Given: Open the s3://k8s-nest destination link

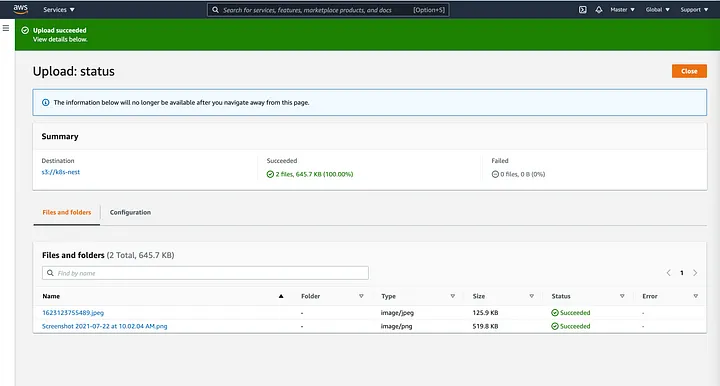Looking at the screenshot, I should pyautogui.click(x=61, y=172).
